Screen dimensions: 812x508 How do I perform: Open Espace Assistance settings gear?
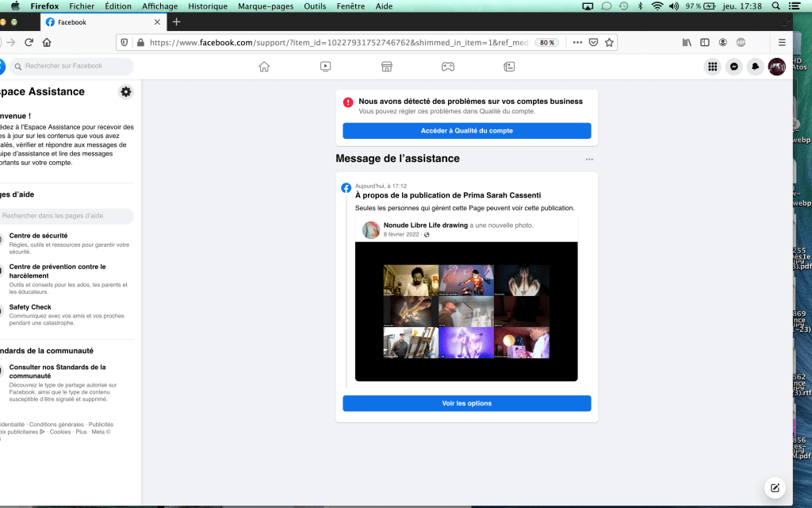pos(126,92)
